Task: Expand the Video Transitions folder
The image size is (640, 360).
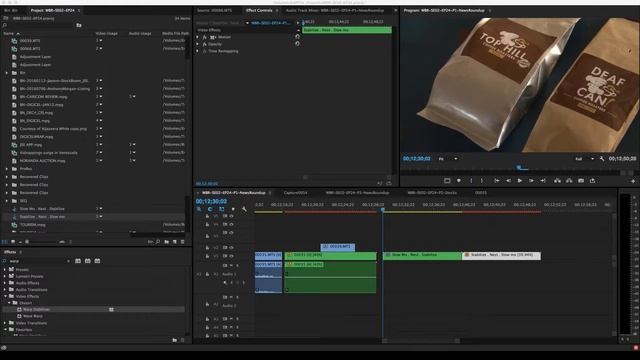Action: (5, 323)
